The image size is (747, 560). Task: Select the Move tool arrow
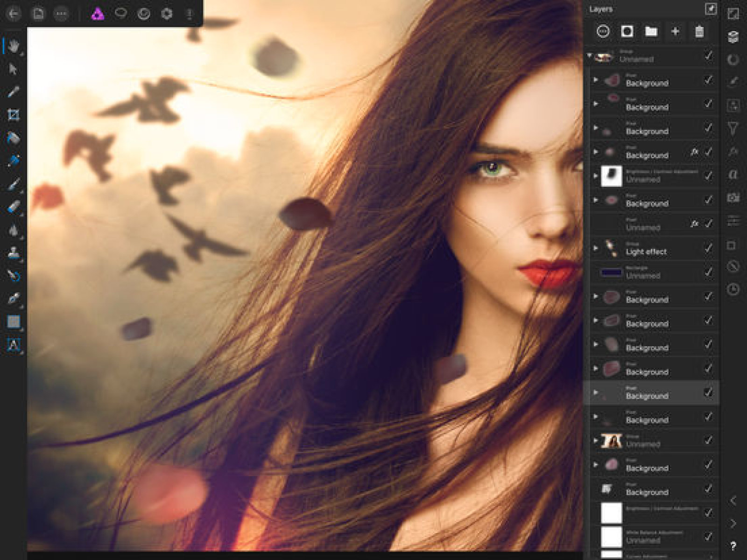(13, 69)
